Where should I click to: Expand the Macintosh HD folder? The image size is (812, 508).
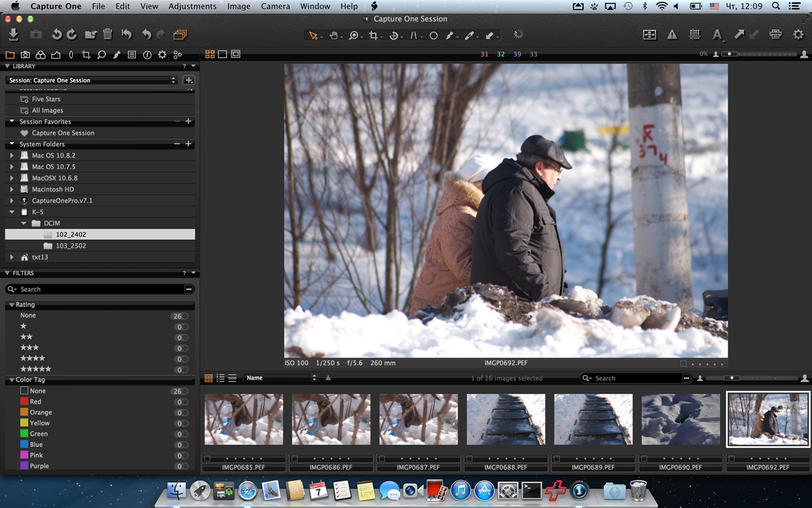coord(11,189)
